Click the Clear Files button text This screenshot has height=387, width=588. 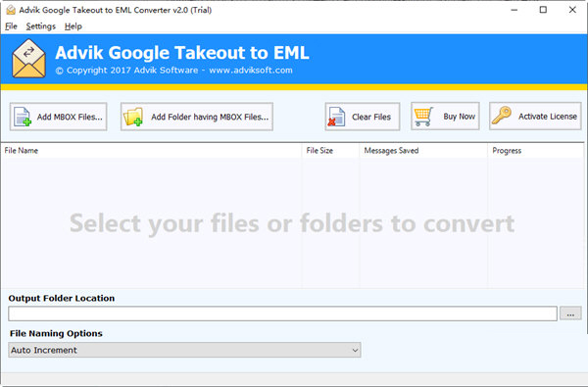[371, 117]
